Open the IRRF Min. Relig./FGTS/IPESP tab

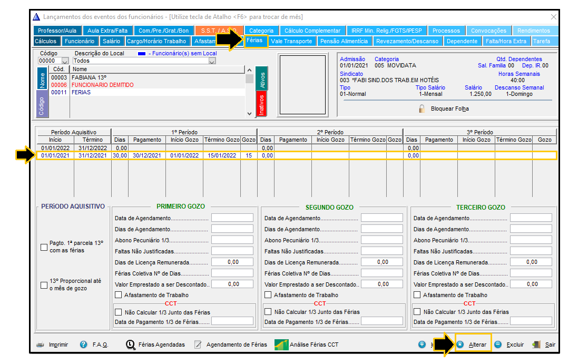click(386, 31)
